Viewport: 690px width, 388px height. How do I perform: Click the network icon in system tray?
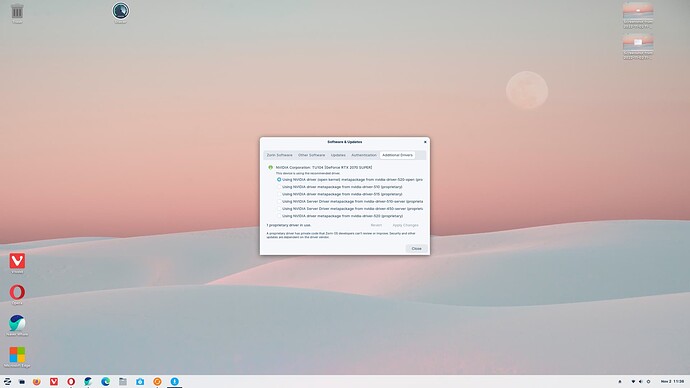(633, 381)
